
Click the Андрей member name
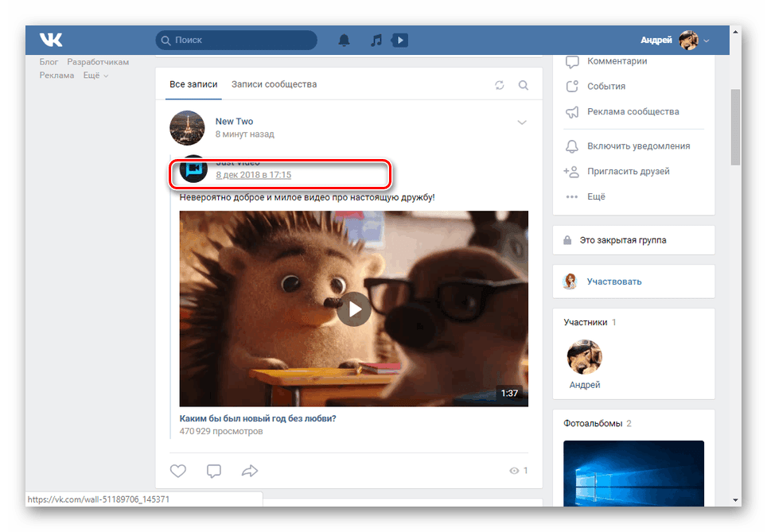(585, 385)
